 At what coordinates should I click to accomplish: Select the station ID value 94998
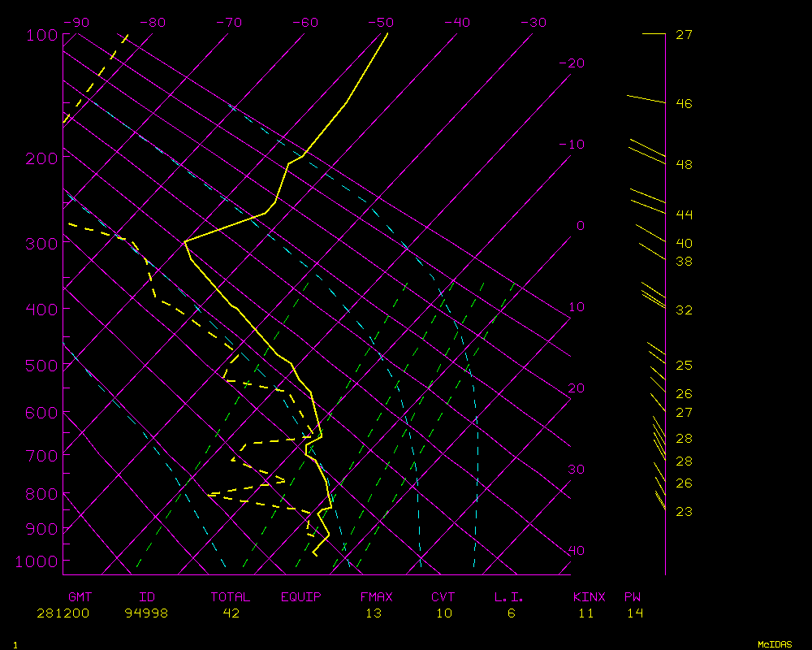point(146,613)
